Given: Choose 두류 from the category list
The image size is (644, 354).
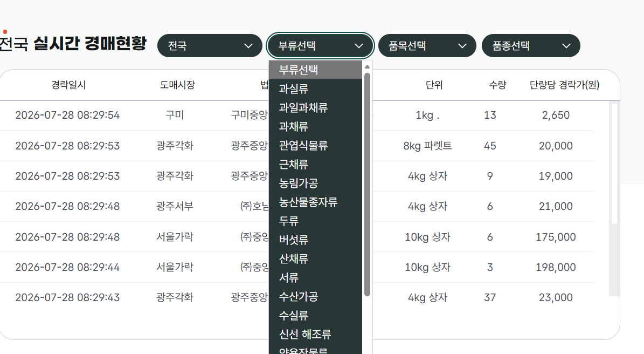Looking at the screenshot, I should (x=315, y=221).
